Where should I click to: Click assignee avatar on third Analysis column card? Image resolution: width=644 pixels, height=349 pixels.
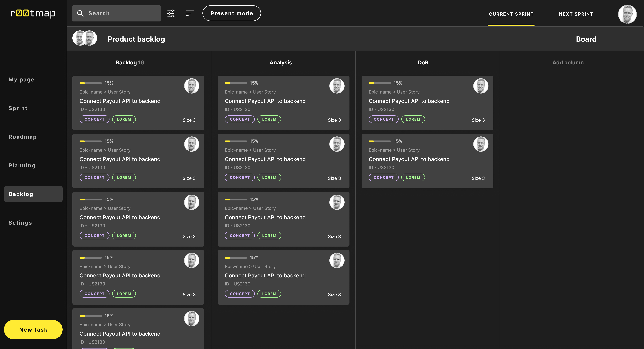coord(337,202)
